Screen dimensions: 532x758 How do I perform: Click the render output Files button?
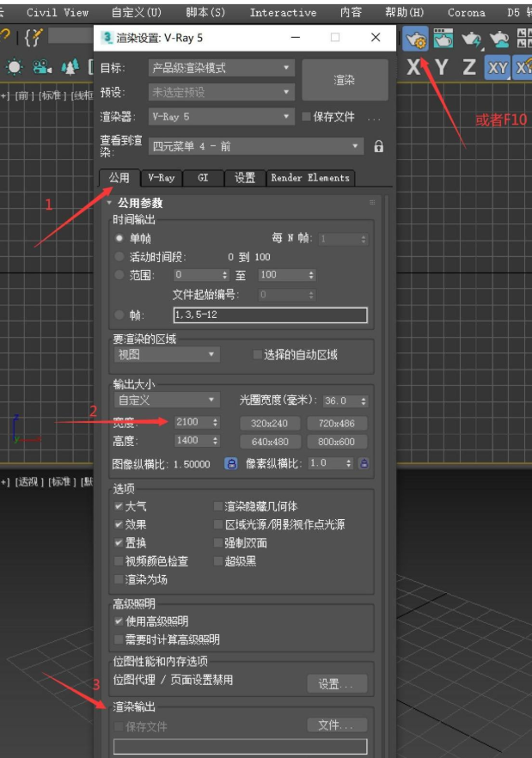[337, 725]
